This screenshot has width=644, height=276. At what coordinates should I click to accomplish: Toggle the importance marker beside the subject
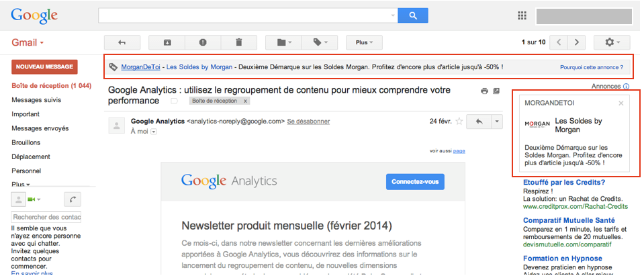click(174, 101)
